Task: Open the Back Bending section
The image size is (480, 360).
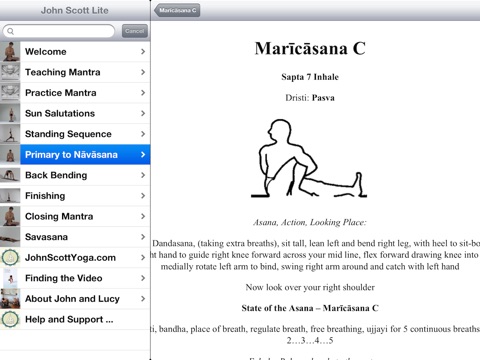Action: click(x=75, y=175)
